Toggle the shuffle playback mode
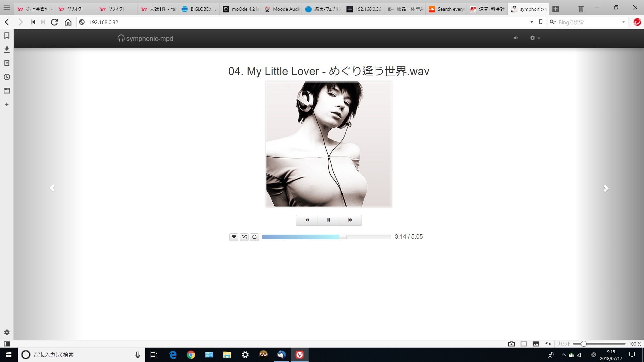 (x=244, y=236)
